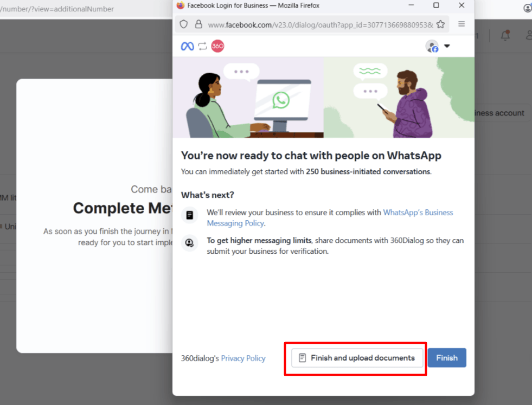
Task: Click the site security padlock icon
Action: [x=198, y=24]
